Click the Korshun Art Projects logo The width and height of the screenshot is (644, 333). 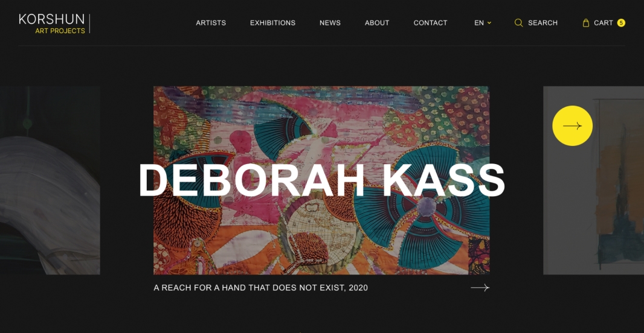[x=54, y=24]
